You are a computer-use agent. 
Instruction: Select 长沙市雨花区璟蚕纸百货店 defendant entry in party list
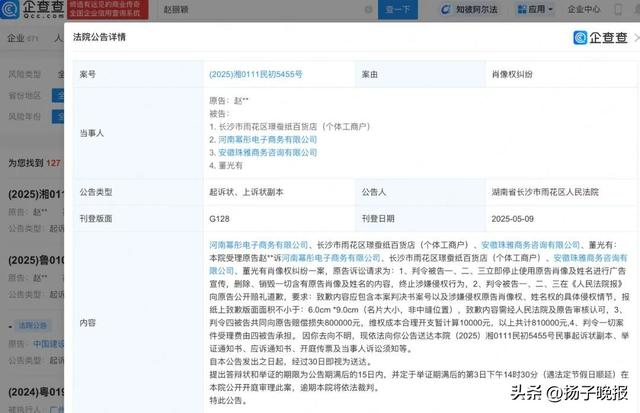coord(290,127)
